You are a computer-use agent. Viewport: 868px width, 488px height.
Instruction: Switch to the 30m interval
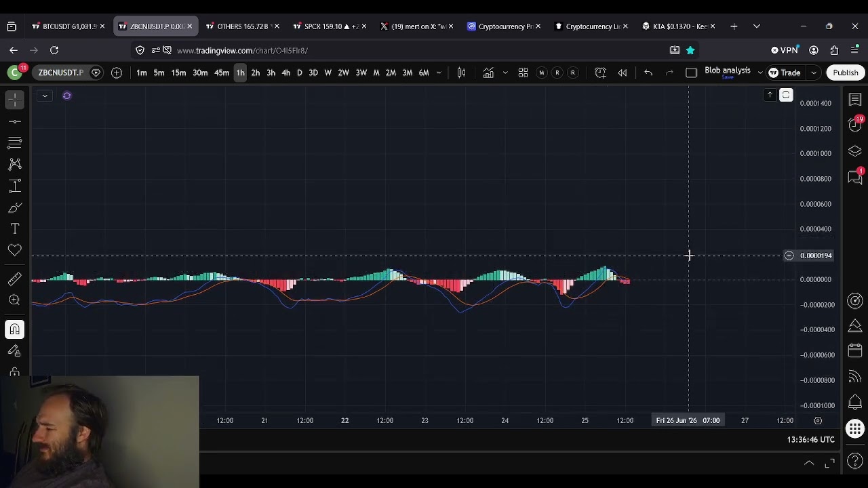(200, 73)
